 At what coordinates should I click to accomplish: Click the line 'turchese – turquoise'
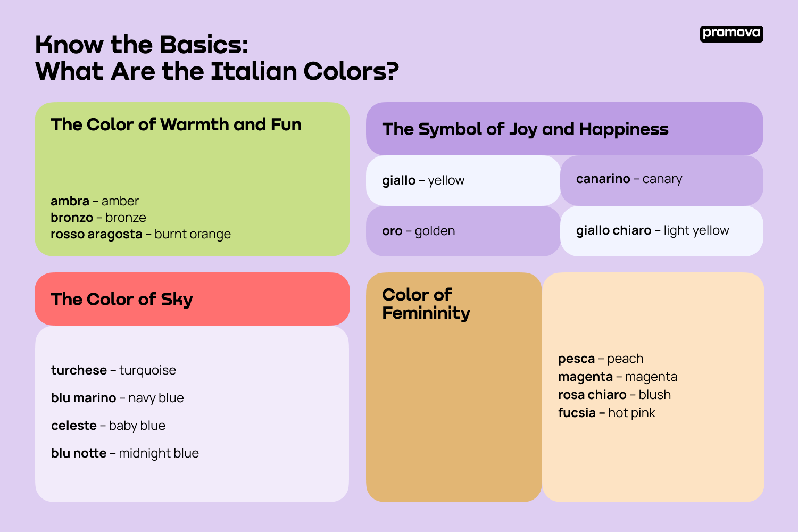[114, 370]
